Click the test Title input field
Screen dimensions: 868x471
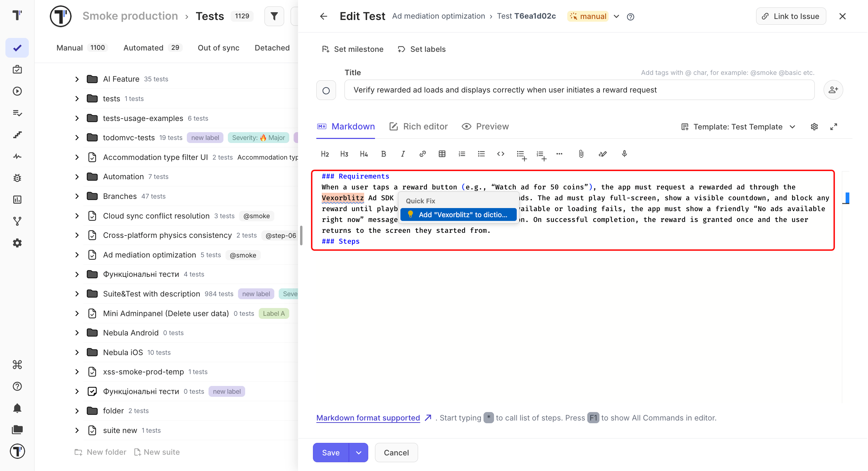(x=579, y=90)
